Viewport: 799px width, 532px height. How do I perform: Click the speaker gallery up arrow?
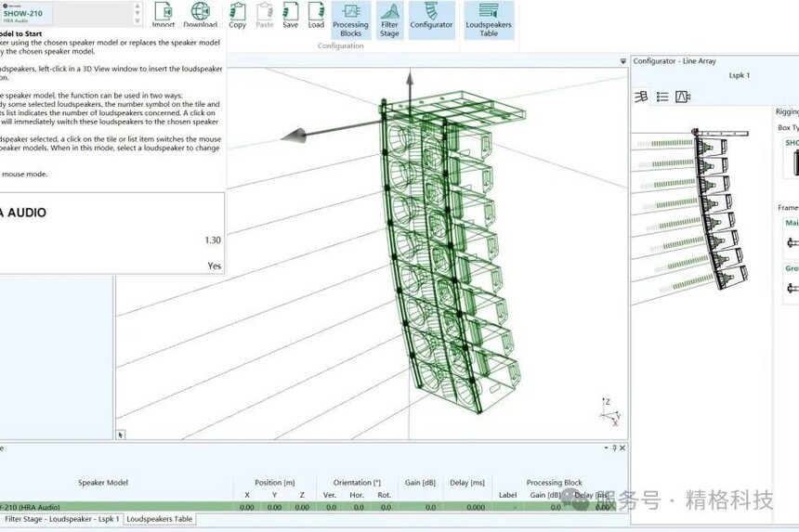click(138, 6)
